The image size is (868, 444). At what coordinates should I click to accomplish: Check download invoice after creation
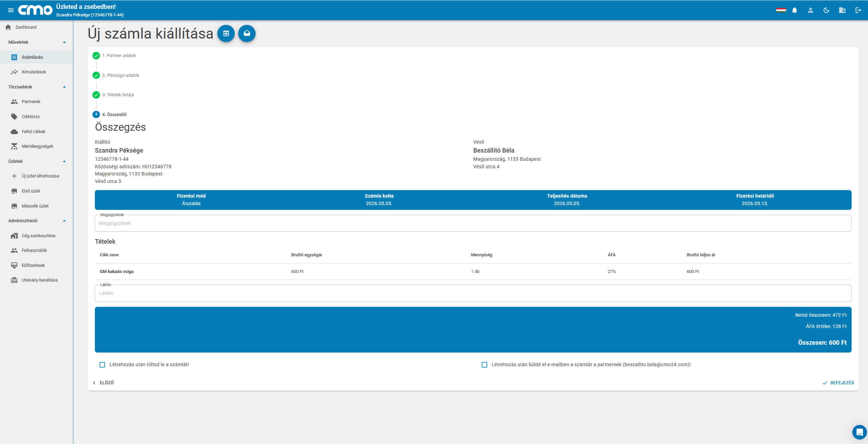pos(102,365)
